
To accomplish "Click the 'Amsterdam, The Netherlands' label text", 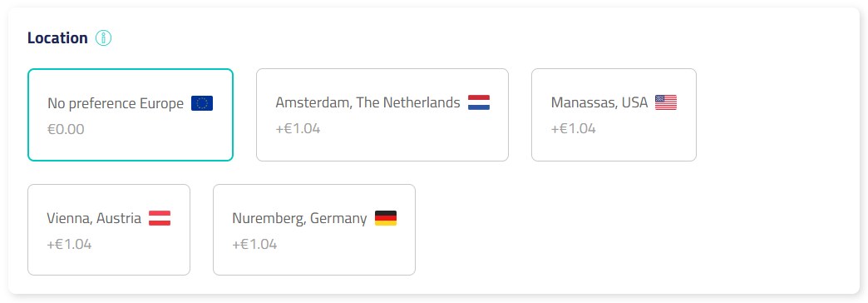I will [367, 103].
